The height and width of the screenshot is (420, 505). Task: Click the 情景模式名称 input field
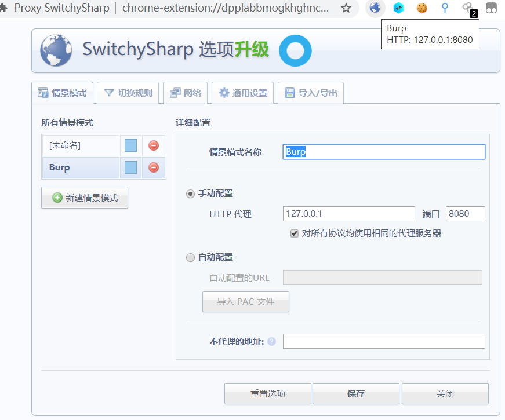coord(384,152)
